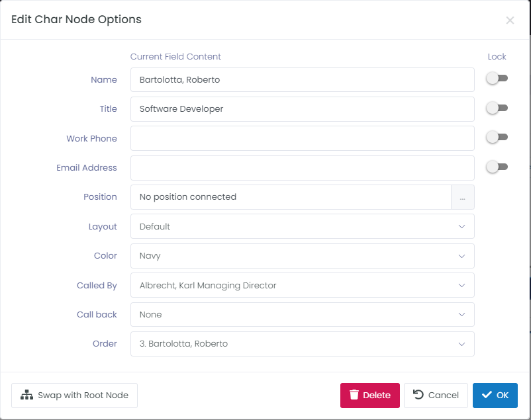Toggle the Name field lock switch

(x=497, y=79)
